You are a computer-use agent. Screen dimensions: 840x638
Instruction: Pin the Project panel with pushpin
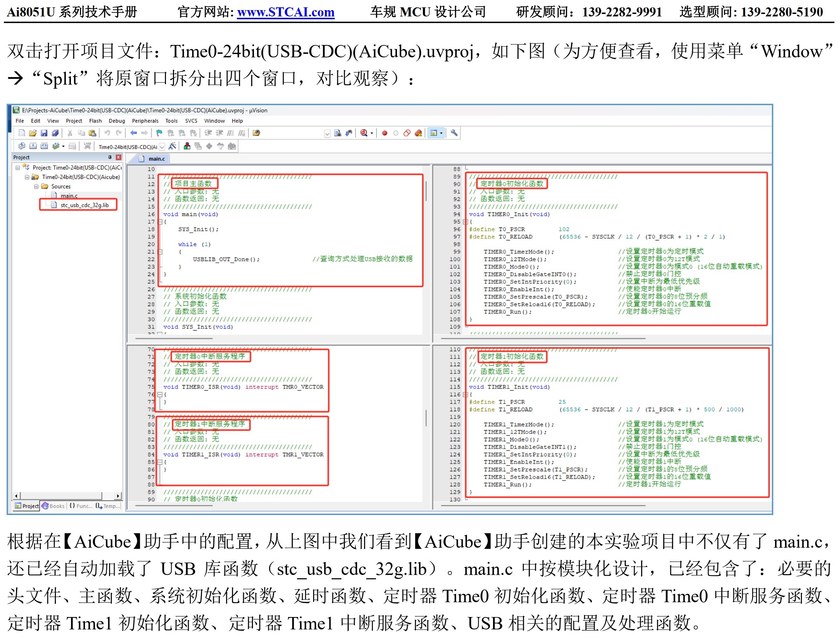(x=110, y=157)
